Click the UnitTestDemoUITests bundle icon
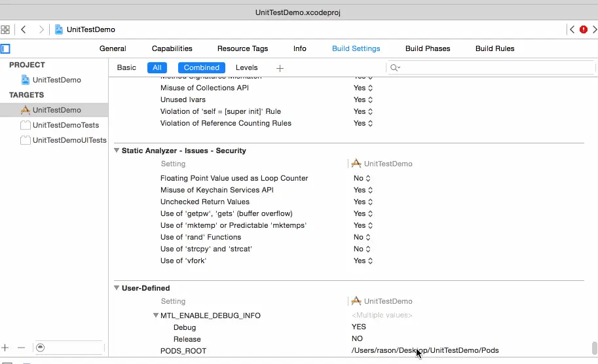The height and width of the screenshot is (364, 598). [x=25, y=140]
